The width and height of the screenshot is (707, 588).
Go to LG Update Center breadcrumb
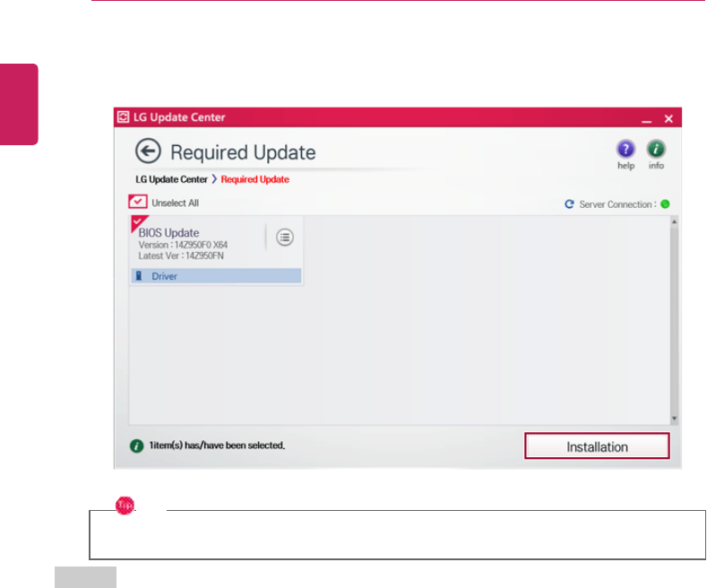tap(171, 179)
